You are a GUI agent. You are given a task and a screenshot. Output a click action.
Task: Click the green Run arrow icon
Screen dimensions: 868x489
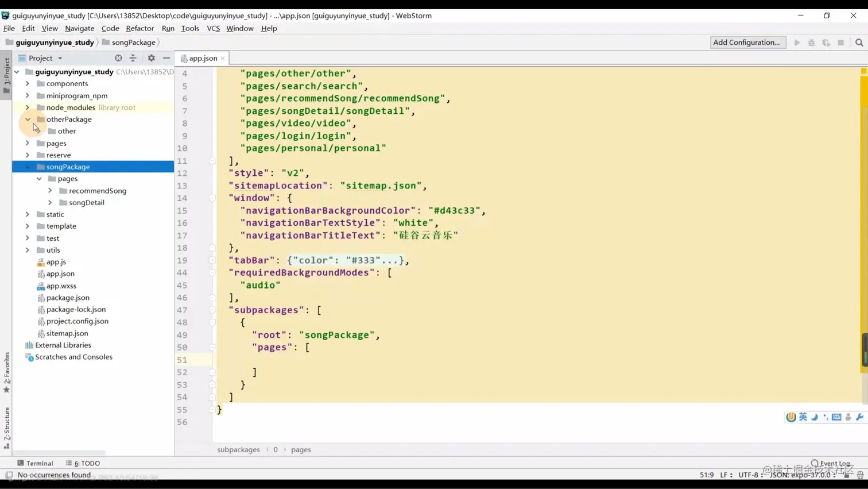[797, 43]
